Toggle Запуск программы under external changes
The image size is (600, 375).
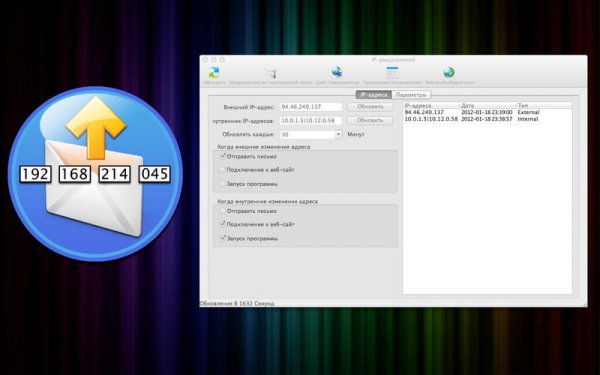pos(222,184)
